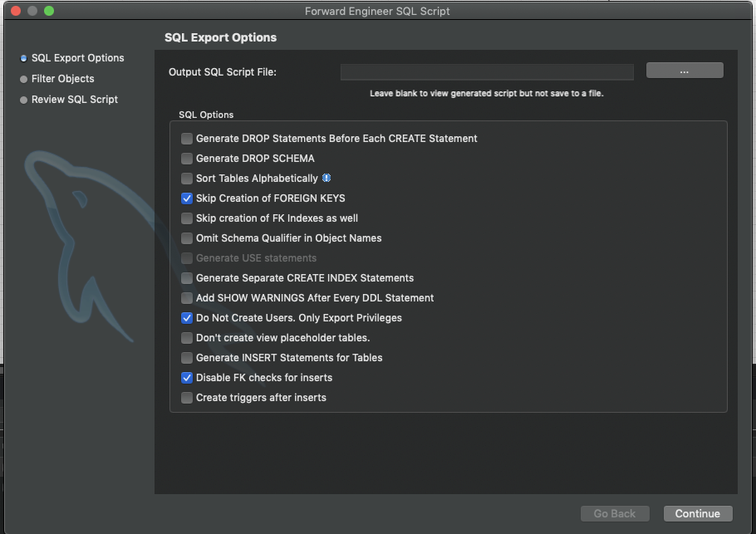756x534 pixels.
Task: Tick Don't create view placeholder tables
Action: 187,338
